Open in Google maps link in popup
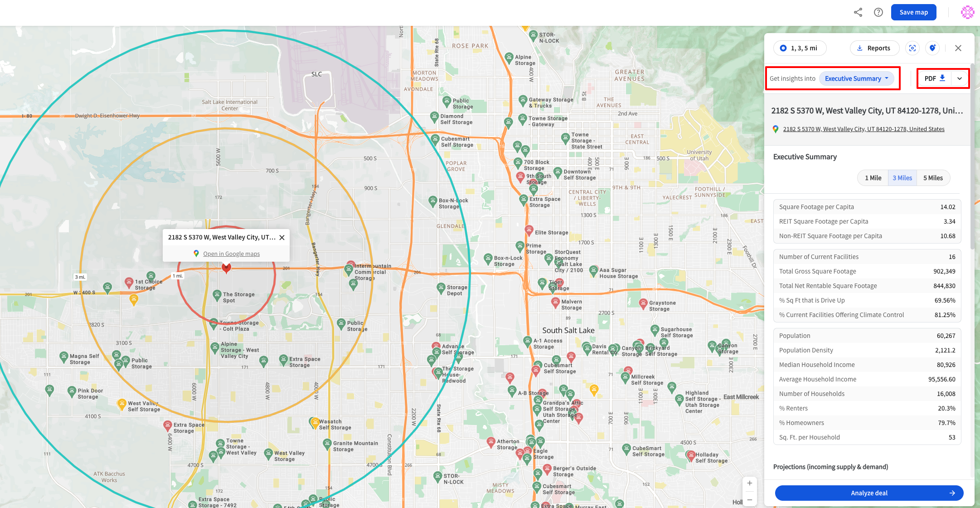 [231, 254]
